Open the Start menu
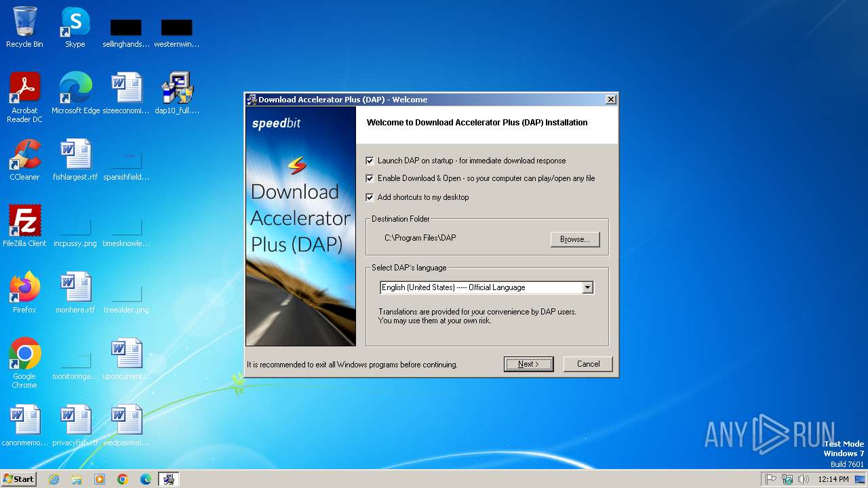Image resolution: width=868 pixels, height=488 pixels. tap(19, 479)
